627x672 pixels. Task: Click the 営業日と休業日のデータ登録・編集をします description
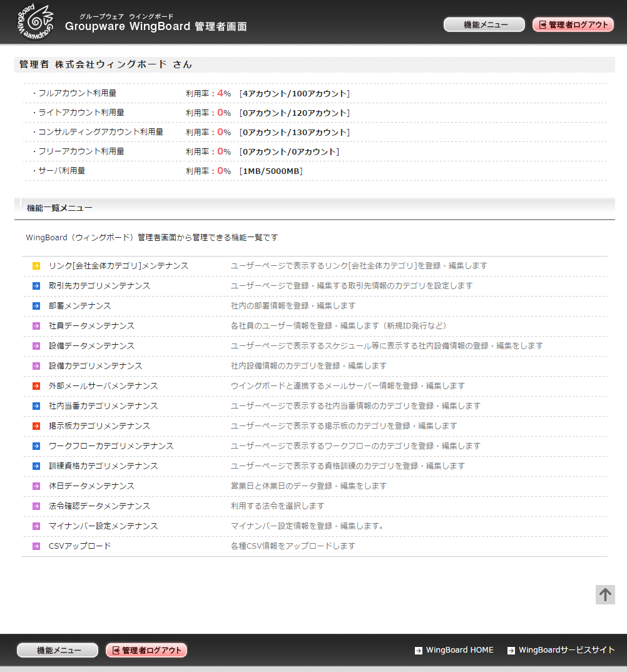308,486
